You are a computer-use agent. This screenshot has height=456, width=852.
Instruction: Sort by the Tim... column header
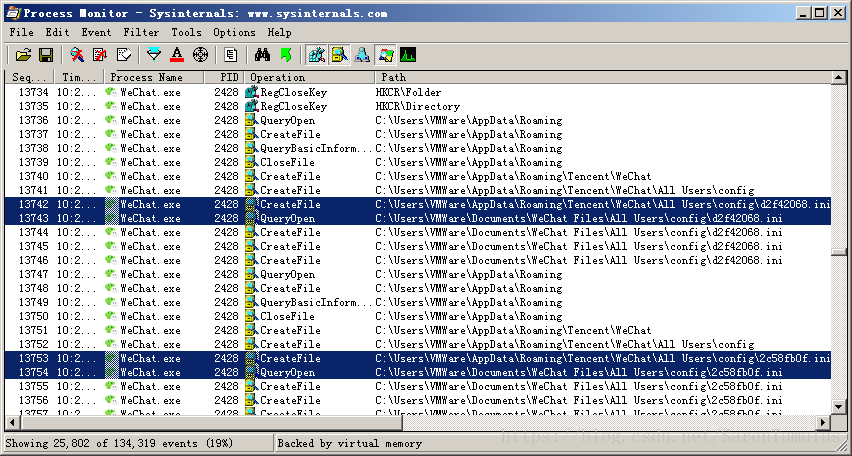pos(79,77)
